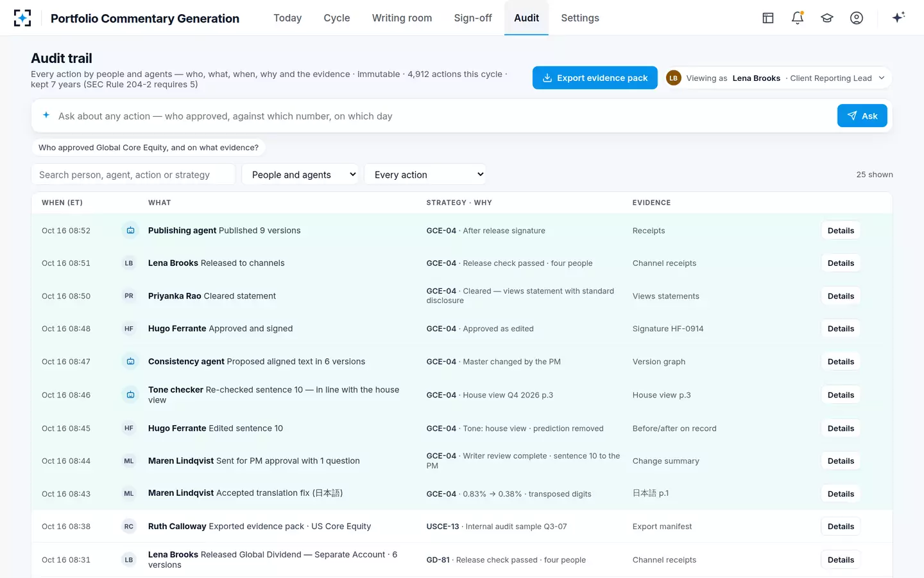
Task: Focus the Ask about any action field
Action: (443, 116)
